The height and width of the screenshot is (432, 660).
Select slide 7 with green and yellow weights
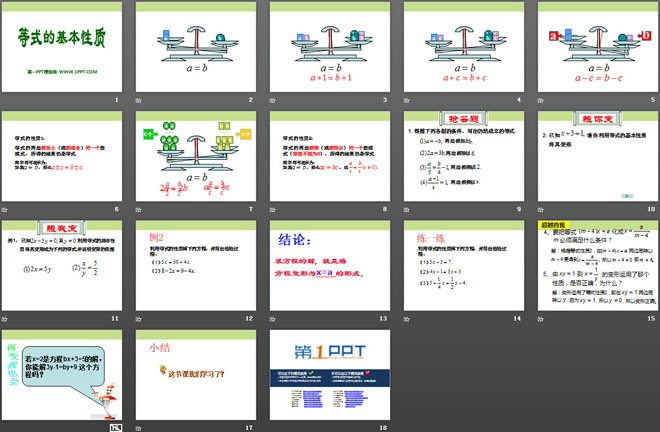196,156
